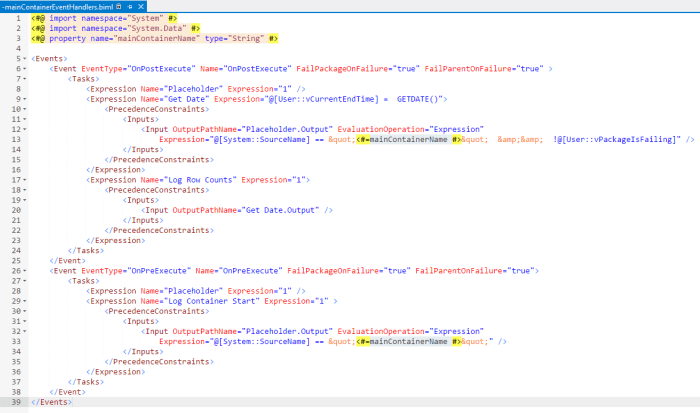This screenshot has width=700, height=413.
Task: Click @[System::SourceName] on line 33
Action: [x=262, y=342]
